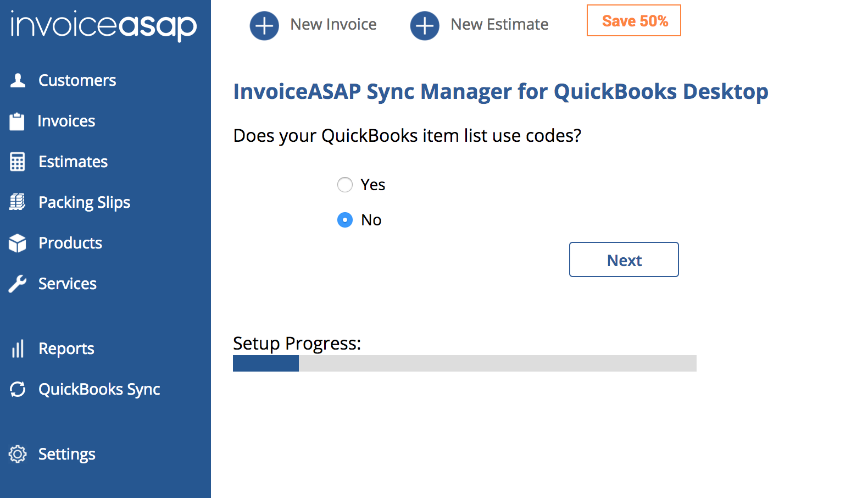
Task: Click the New Invoice plus icon
Action: pyautogui.click(x=264, y=26)
